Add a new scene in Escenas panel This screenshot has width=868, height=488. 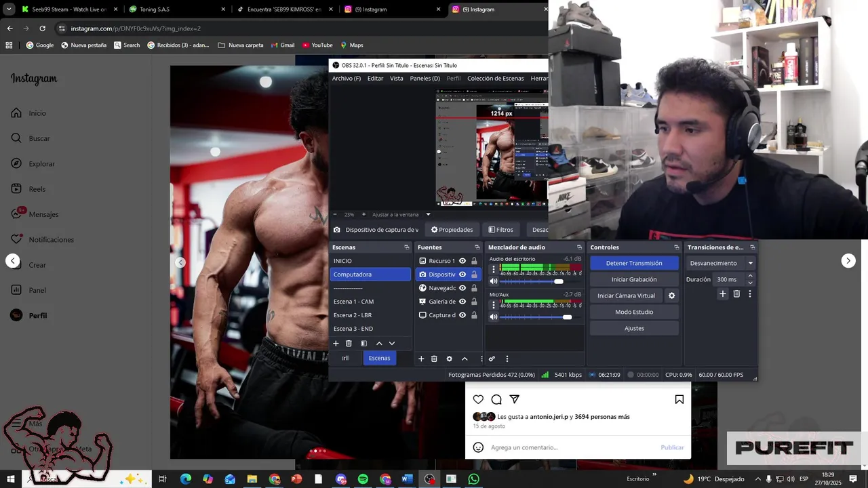(x=336, y=344)
